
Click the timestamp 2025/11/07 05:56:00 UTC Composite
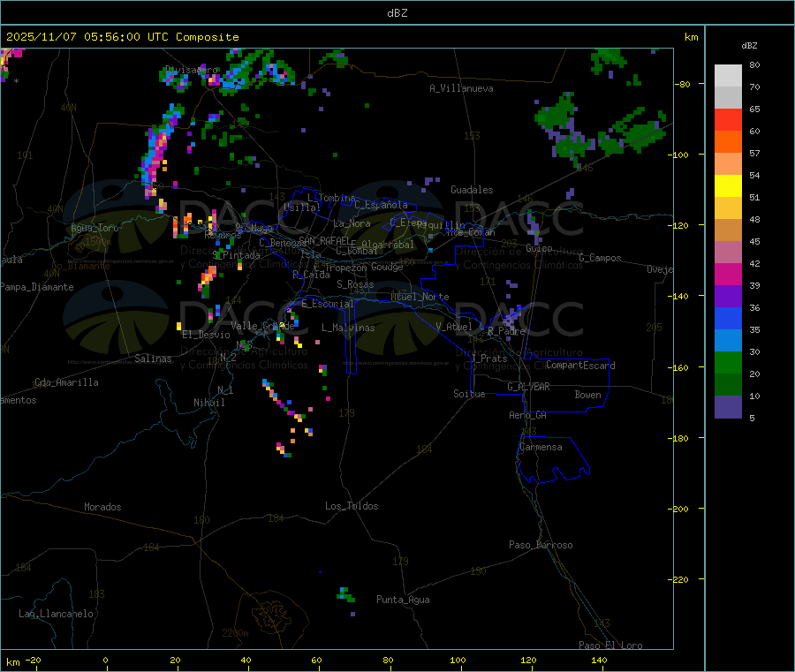point(122,37)
